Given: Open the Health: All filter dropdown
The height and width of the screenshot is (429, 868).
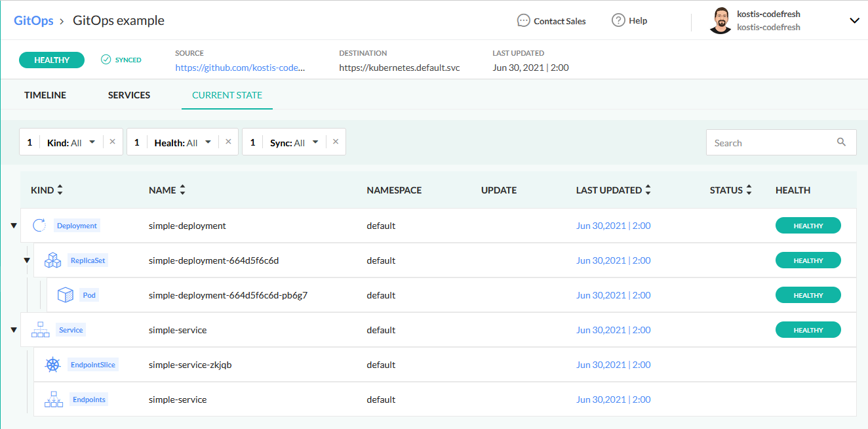Looking at the screenshot, I should (184, 142).
